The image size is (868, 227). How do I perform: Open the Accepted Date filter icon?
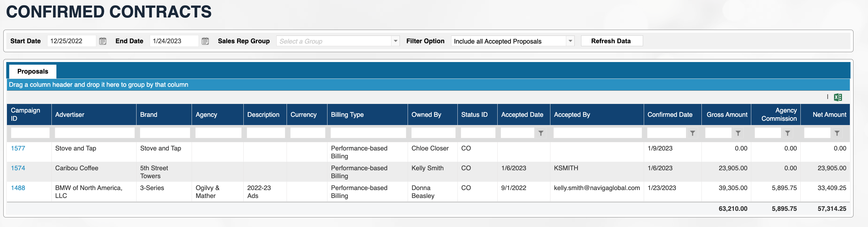(541, 133)
